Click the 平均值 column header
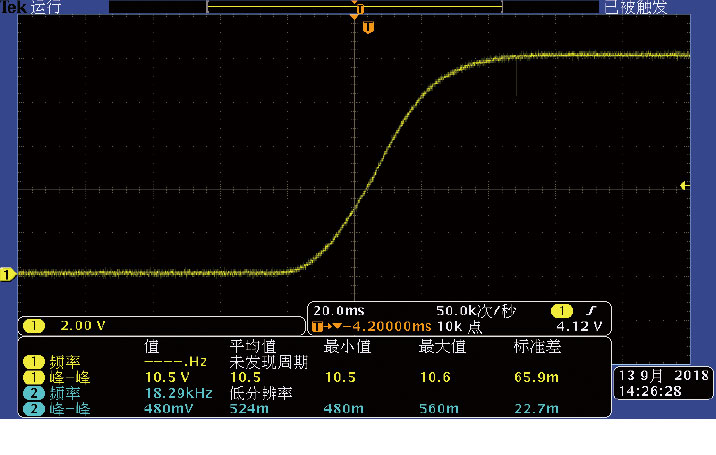 253,347
